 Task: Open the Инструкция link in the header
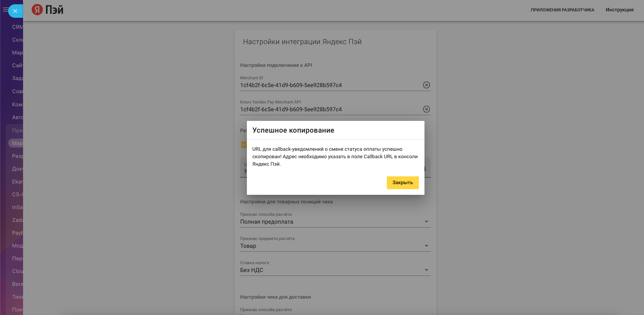coord(619,10)
